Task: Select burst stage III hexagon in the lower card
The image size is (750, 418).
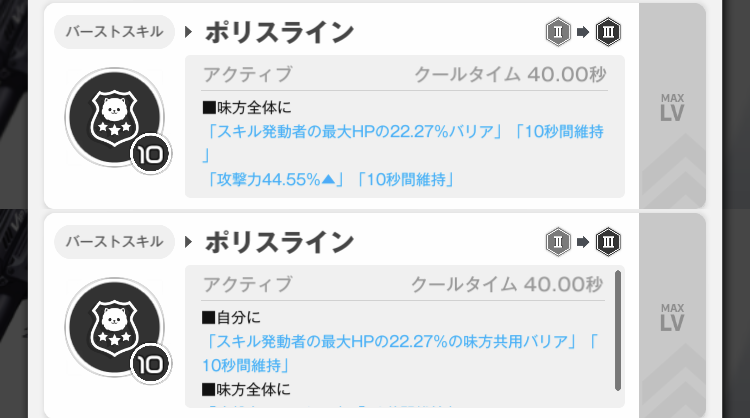Action: (x=607, y=241)
